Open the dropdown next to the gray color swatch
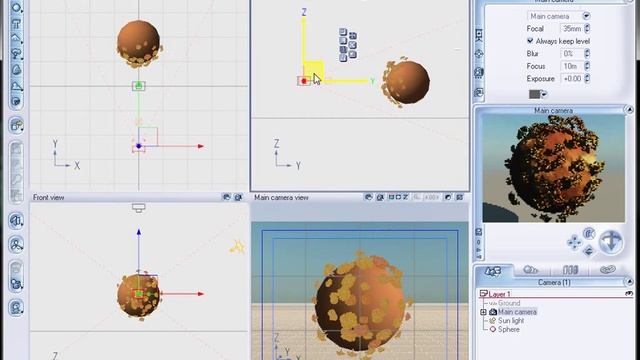Screen dimensions: 640x360 click(x=544, y=94)
